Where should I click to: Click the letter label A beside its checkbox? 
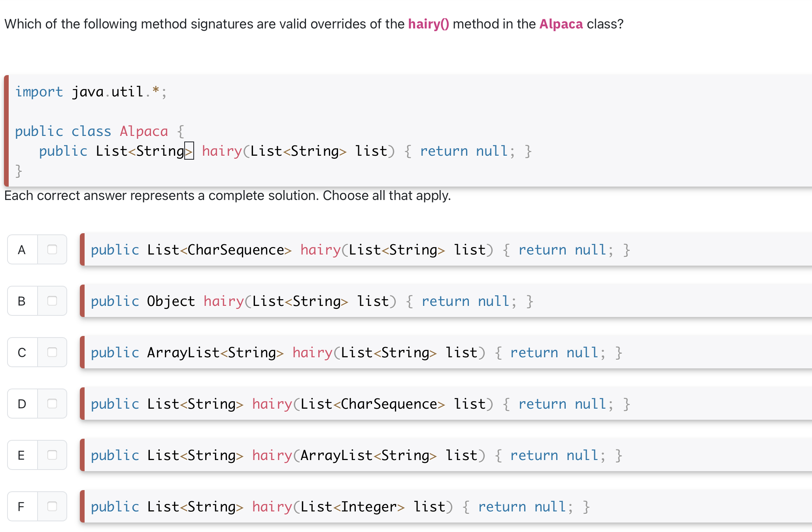point(21,249)
